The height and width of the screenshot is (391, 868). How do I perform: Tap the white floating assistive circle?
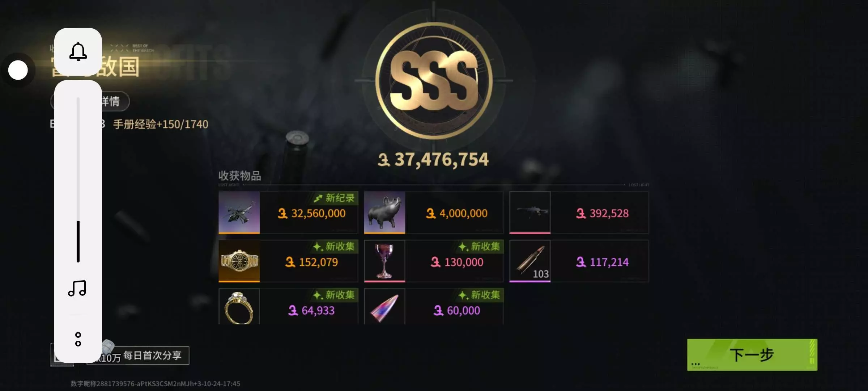point(18,70)
